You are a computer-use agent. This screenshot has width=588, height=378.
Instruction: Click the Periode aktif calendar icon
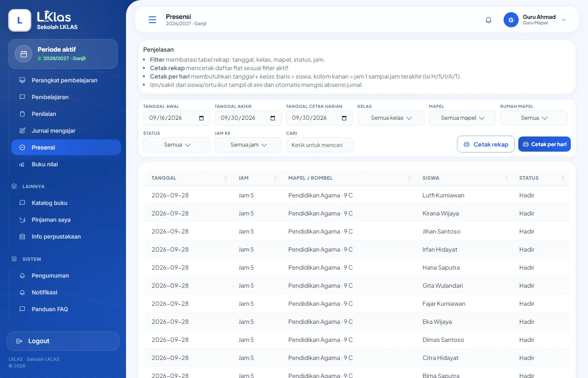pos(24,54)
